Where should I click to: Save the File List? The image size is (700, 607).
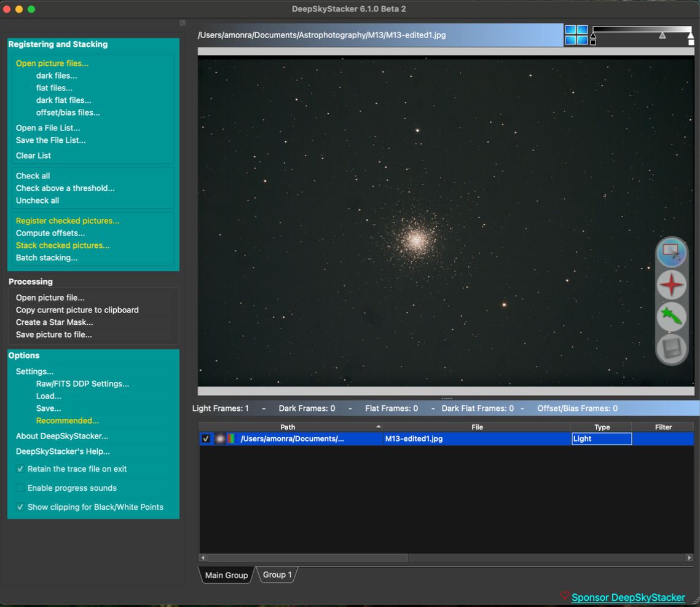pos(51,140)
